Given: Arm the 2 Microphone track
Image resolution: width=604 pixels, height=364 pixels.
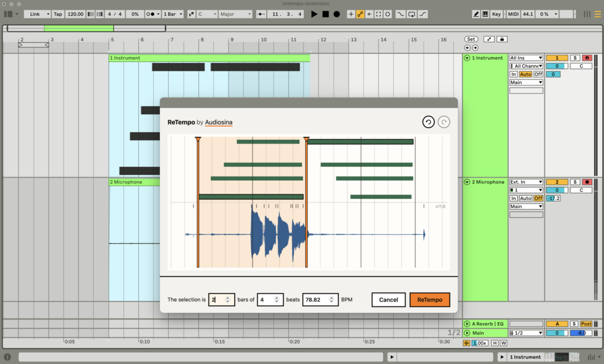Looking at the screenshot, I should 587,182.
